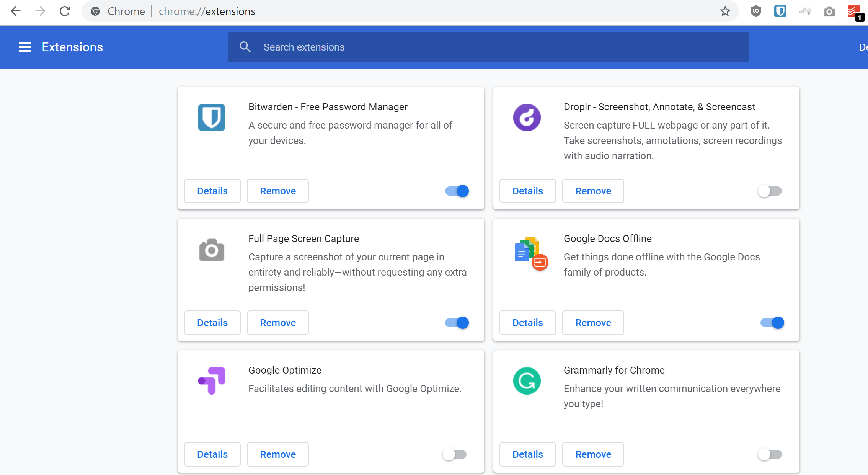Click Details button for Full Page Screen Capture

[x=212, y=322]
